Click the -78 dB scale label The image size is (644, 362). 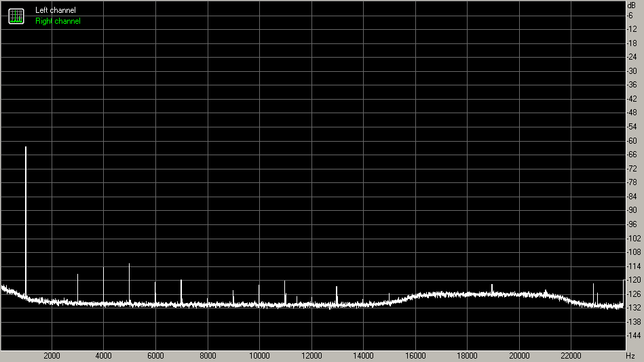click(x=632, y=182)
